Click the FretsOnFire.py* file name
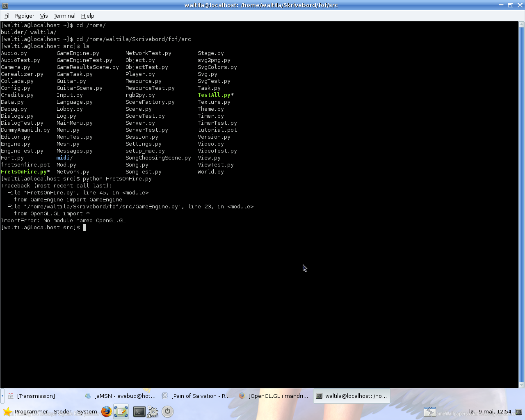 (x=25, y=172)
